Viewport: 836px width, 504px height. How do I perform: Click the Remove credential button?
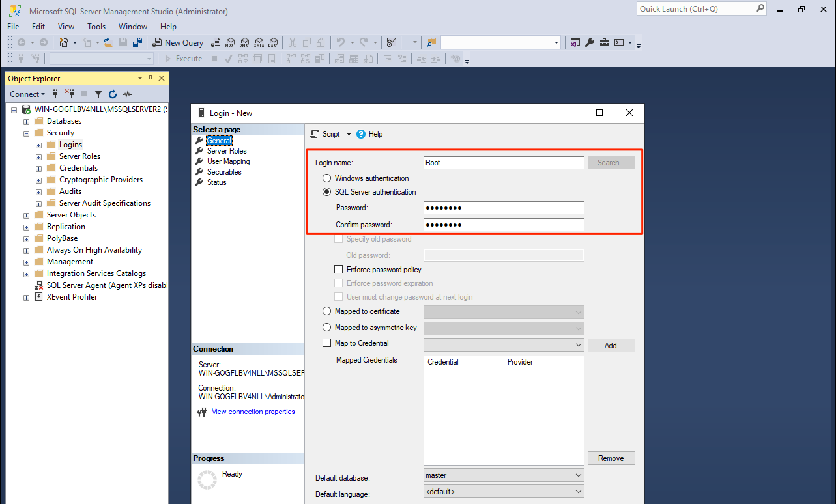coord(611,458)
